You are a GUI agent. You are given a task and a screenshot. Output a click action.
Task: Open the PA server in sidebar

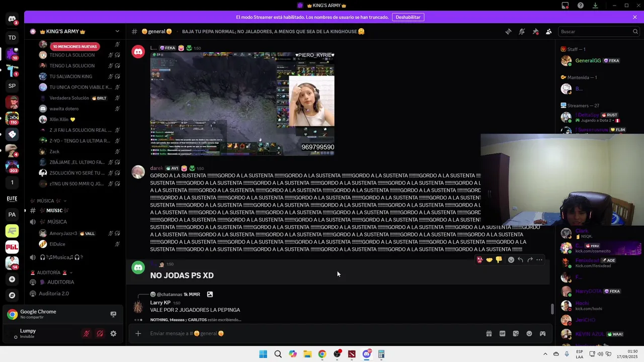12,214
